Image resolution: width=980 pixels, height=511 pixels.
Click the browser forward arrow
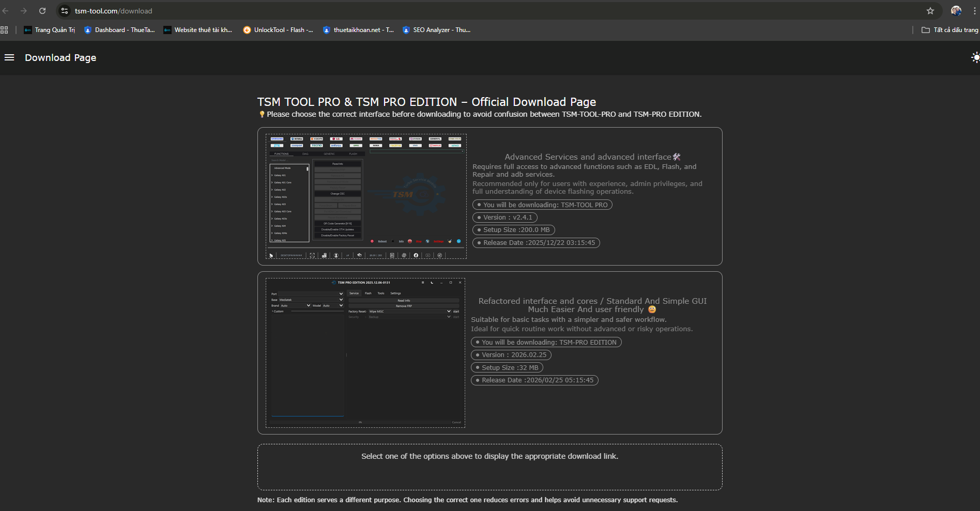[24, 11]
